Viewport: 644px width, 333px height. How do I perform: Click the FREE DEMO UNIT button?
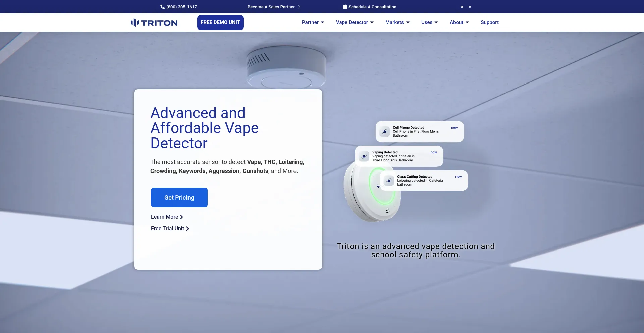[x=220, y=22]
